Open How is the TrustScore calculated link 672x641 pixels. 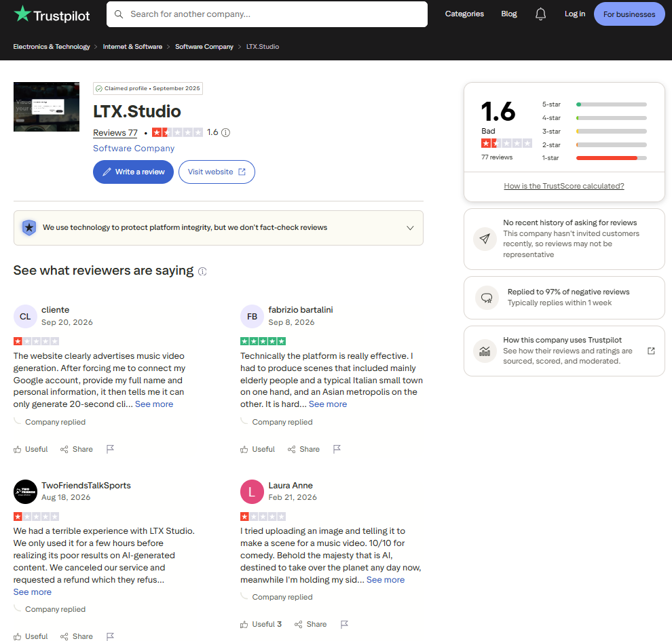click(564, 187)
